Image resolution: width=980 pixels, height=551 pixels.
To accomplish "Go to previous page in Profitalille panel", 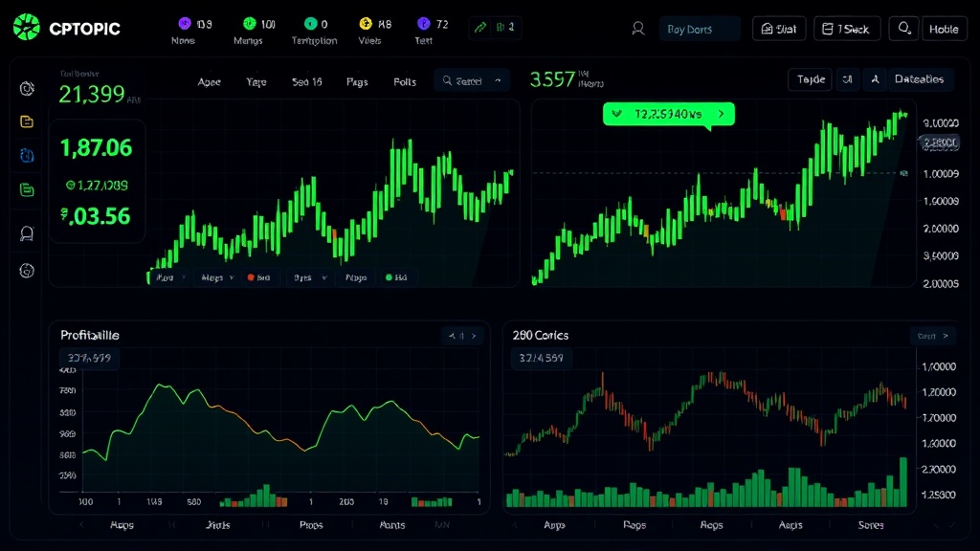I will point(452,336).
